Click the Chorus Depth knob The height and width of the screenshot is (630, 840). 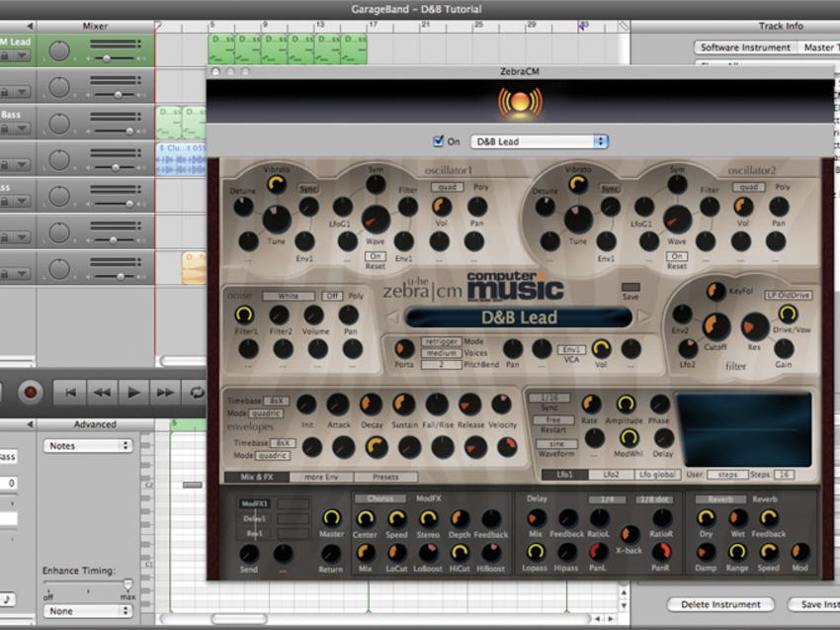coord(460,518)
